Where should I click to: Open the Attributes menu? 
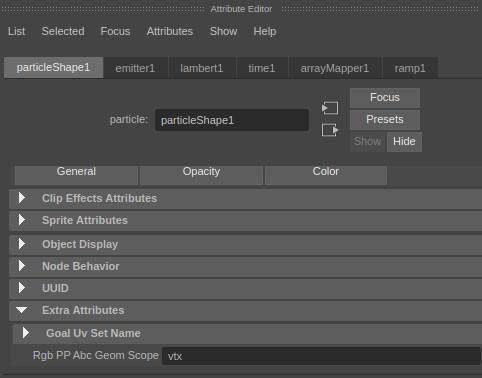170,31
